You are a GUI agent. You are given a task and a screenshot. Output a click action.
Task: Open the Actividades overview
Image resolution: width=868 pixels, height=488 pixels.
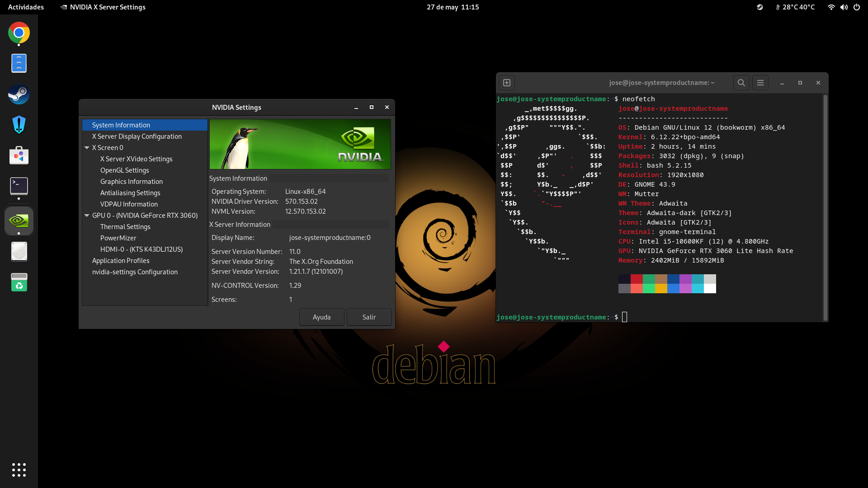click(26, 7)
